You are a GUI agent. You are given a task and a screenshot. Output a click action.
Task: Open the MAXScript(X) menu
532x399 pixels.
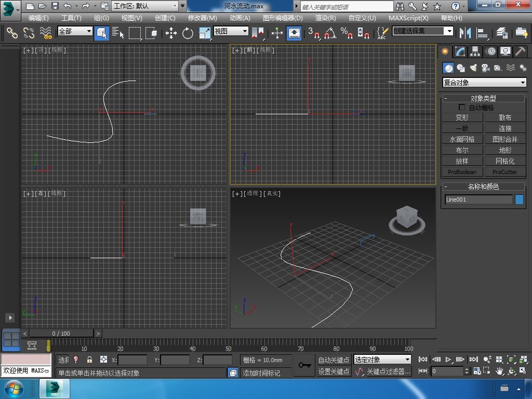pyautogui.click(x=408, y=18)
